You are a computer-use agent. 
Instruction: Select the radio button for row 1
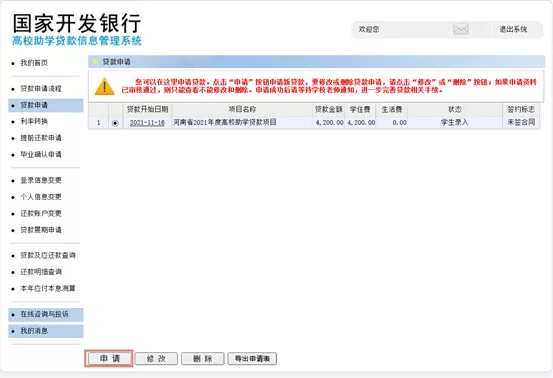coord(115,123)
